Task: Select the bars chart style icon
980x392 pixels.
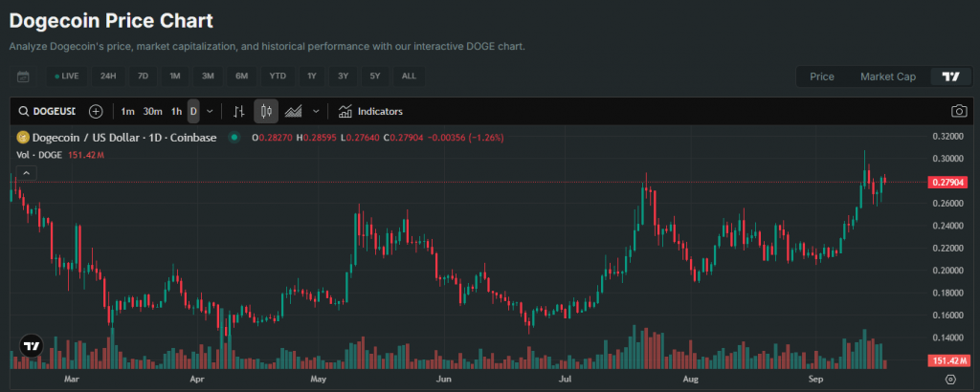Action: coord(239,111)
